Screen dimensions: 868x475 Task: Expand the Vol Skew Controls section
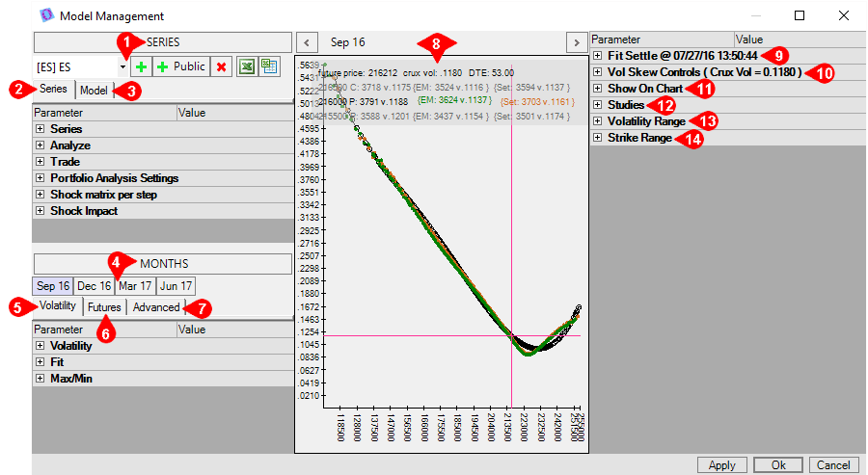pyautogui.click(x=597, y=72)
